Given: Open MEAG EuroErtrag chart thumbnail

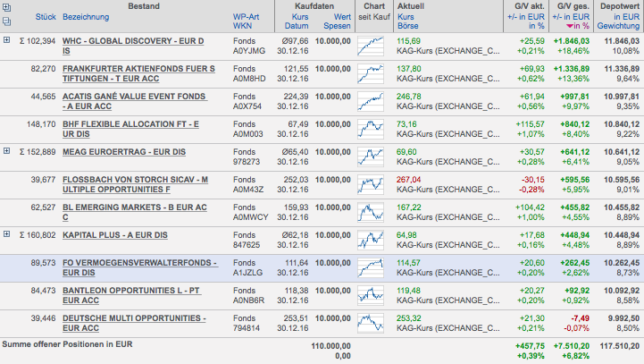Looking at the screenshot, I should point(371,157).
